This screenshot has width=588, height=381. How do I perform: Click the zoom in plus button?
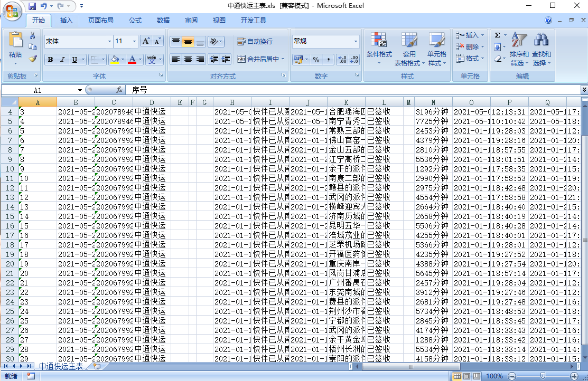[574, 376]
